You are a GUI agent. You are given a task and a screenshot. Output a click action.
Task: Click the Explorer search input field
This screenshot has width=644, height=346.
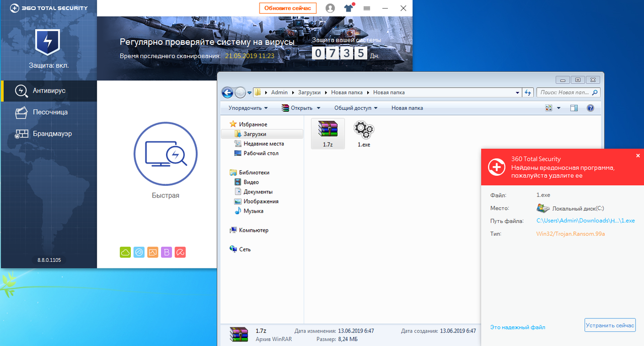click(564, 93)
